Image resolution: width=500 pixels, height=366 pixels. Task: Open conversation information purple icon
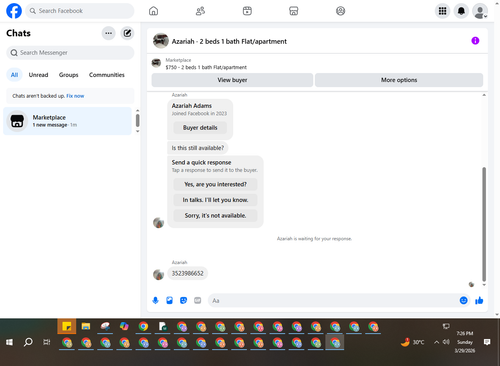coord(475,41)
